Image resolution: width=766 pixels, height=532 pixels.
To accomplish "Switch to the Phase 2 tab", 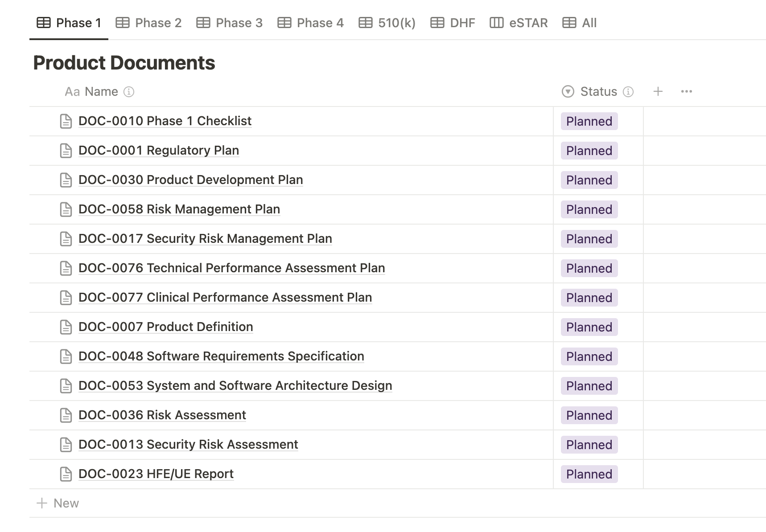I will coord(149,23).
